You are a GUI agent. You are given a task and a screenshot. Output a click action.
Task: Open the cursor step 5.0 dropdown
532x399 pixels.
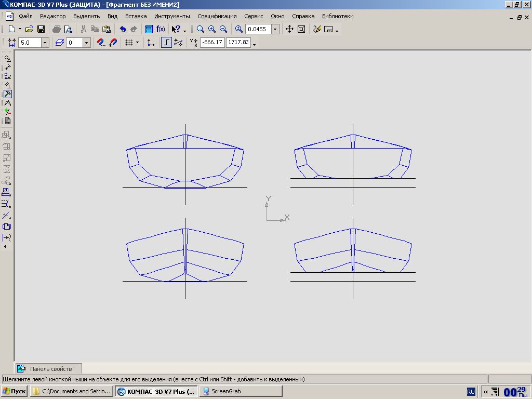tap(45, 43)
